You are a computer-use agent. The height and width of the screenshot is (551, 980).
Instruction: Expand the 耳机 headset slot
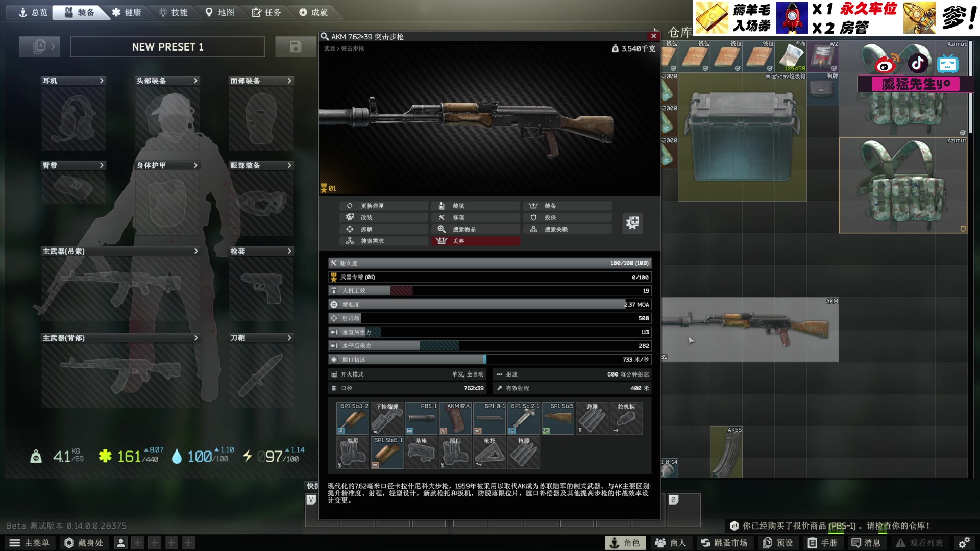(73, 81)
